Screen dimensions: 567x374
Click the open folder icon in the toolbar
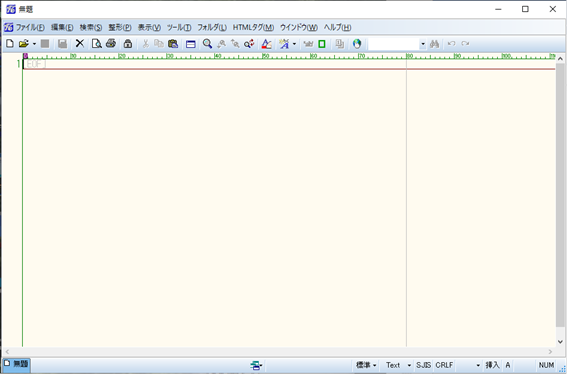(24, 44)
